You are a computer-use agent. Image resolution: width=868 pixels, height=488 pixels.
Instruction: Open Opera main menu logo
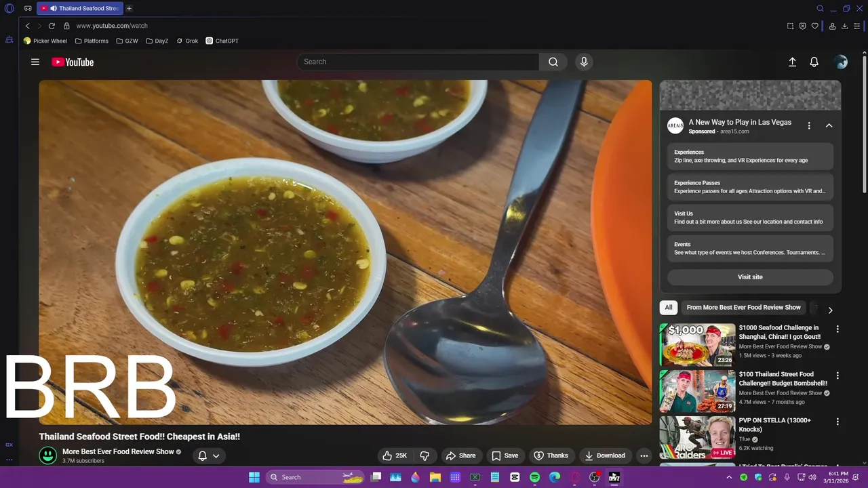(x=9, y=9)
